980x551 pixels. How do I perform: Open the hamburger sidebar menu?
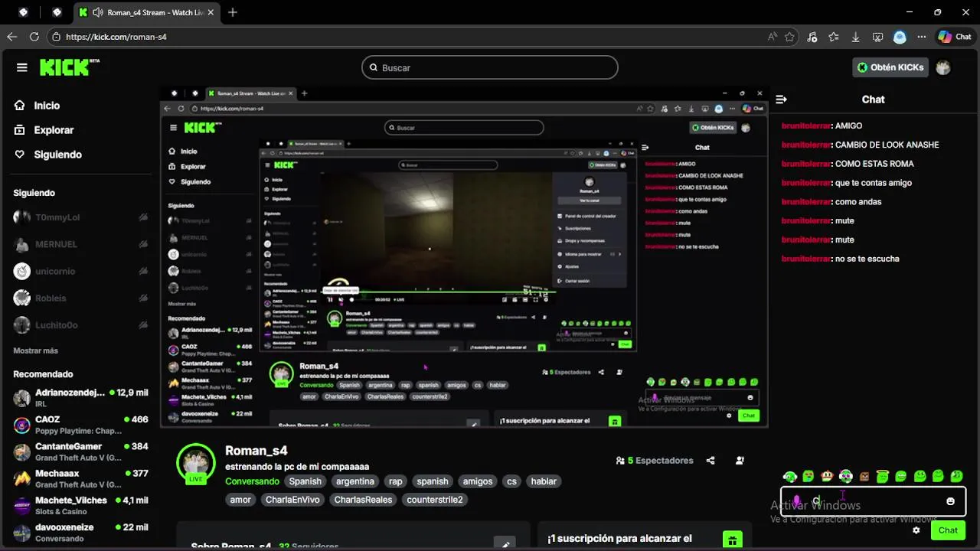coord(22,67)
